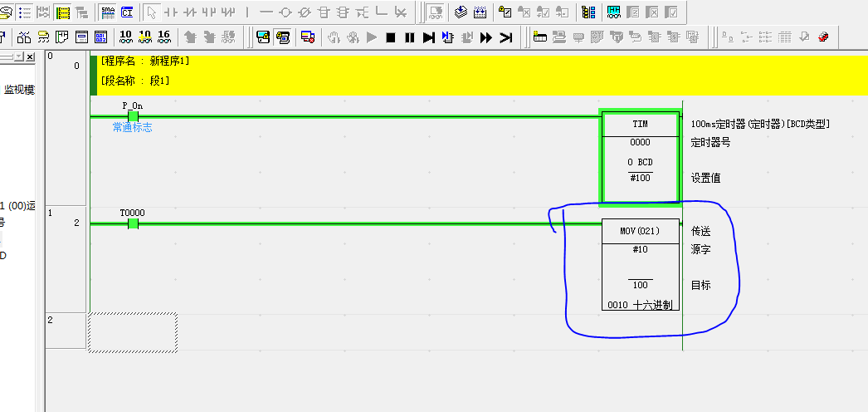The height and width of the screenshot is (412, 868).
Task: Click the red eraser icon in toolbar
Action: coord(823,37)
